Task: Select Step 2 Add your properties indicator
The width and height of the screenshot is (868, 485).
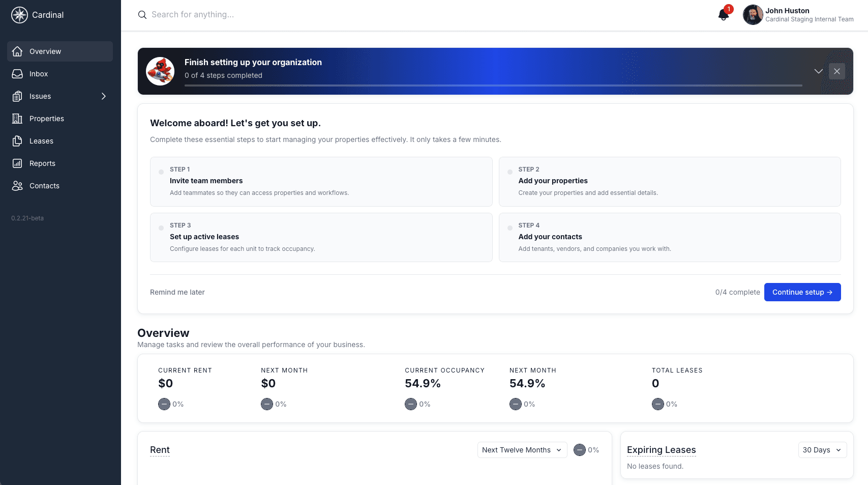Action: [510, 172]
